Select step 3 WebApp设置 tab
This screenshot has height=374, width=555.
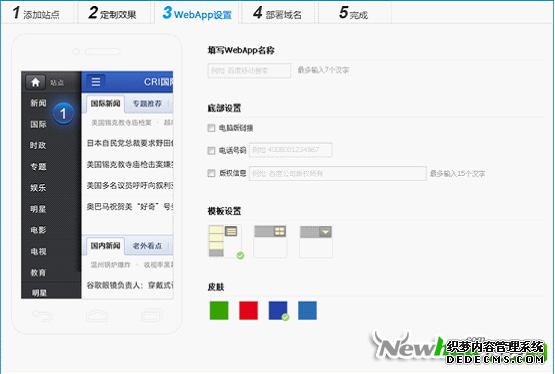click(x=197, y=13)
